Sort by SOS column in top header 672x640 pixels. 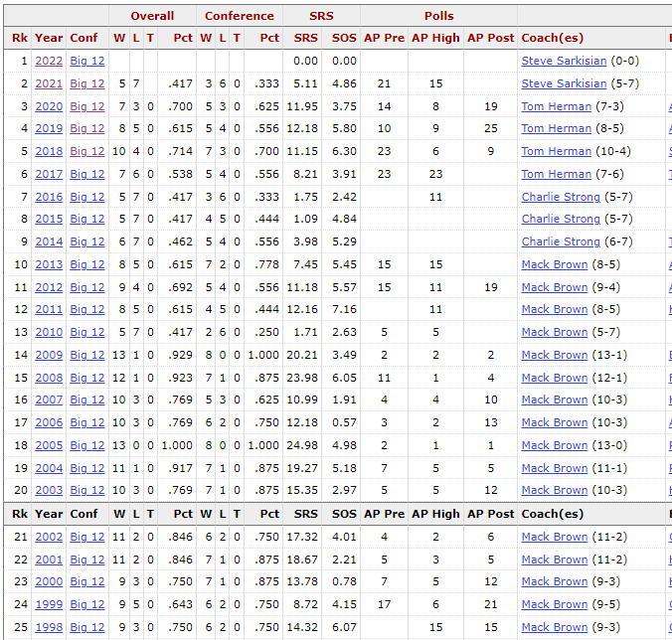coord(344,38)
